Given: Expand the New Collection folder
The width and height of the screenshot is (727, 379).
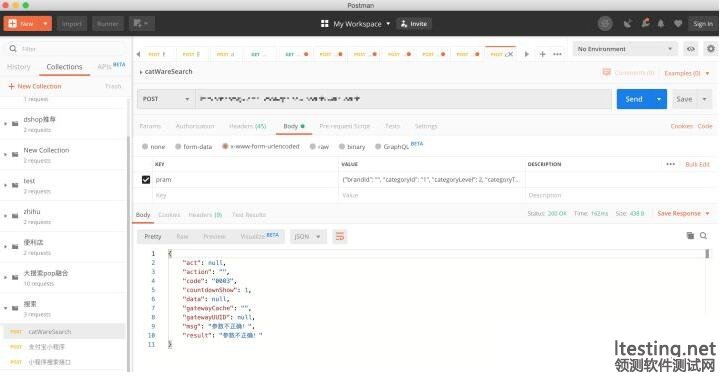Looking at the screenshot, I should tap(6, 154).
